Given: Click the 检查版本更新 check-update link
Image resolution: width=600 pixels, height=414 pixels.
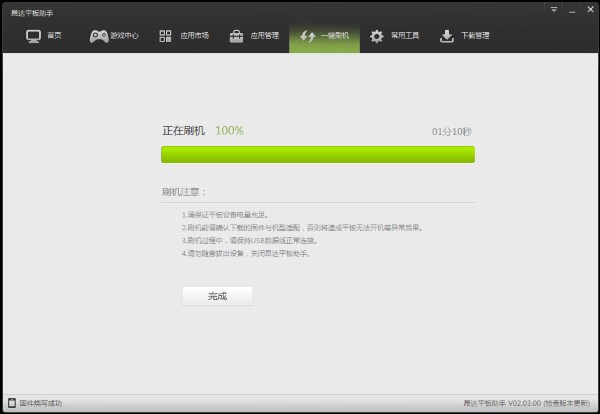Looking at the screenshot, I should (567, 403).
